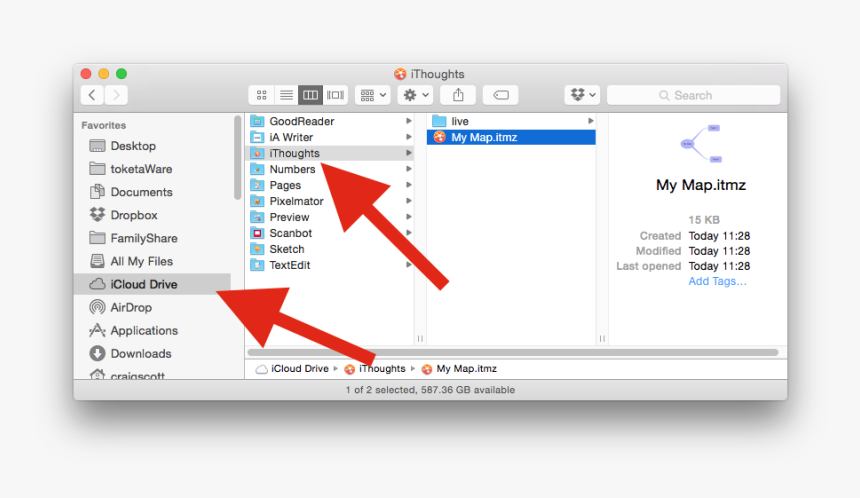Open toketaWare folder in the sidebar
The height and width of the screenshot is (498, 860).
(154, 169)
